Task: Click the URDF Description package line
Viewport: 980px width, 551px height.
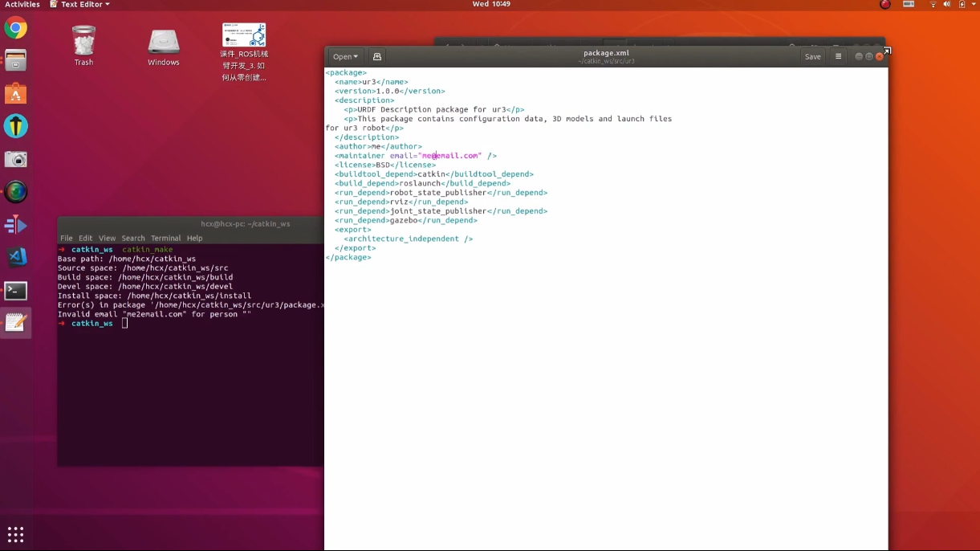Action: click(434, 110)
